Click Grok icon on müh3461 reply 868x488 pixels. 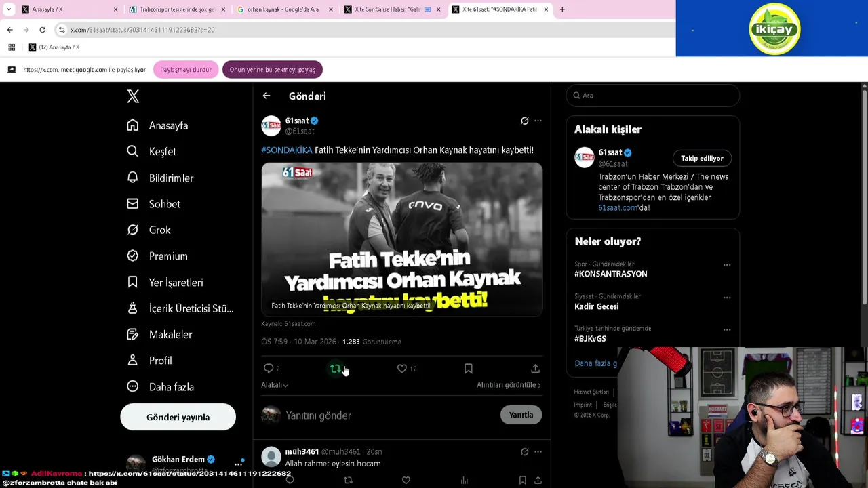tap(524, 451)
